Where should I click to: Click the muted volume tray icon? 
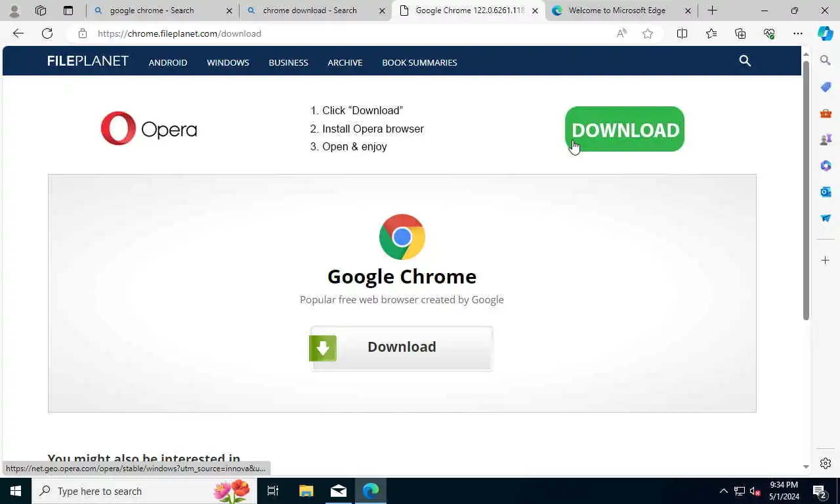[755, 491]
